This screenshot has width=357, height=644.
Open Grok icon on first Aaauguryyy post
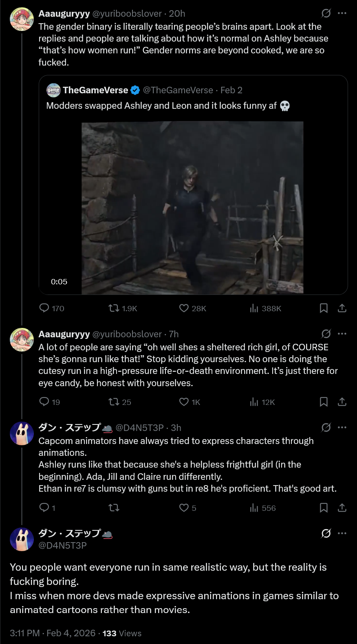[326, 13]
